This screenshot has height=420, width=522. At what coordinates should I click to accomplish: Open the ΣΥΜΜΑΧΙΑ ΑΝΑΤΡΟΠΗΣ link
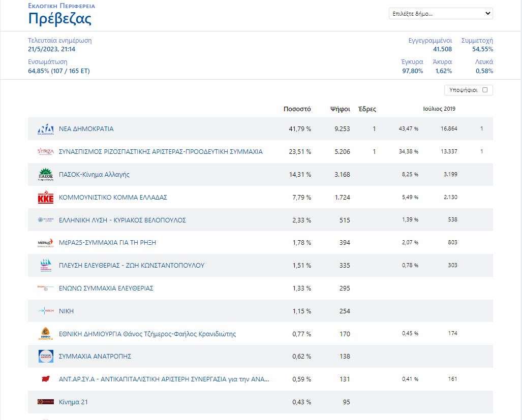(x=95, y=357)
